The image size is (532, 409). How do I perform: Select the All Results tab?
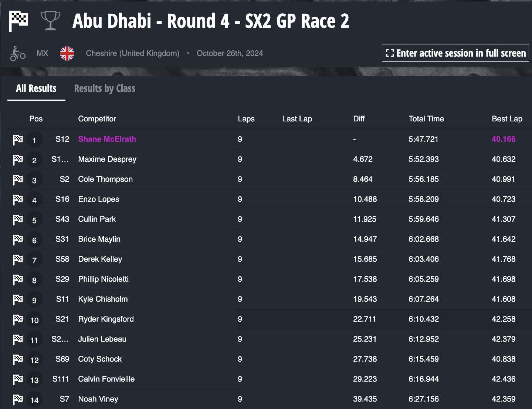[36, 88]
